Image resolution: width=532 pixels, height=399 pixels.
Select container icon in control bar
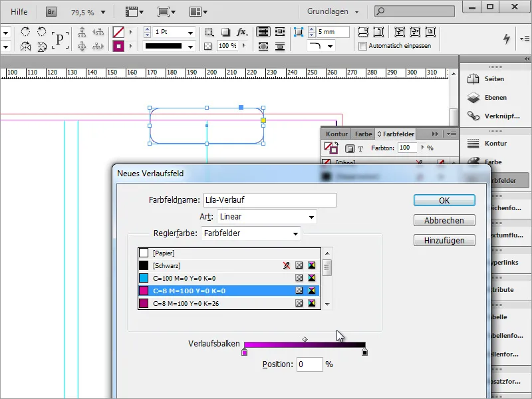pos(82,32)
